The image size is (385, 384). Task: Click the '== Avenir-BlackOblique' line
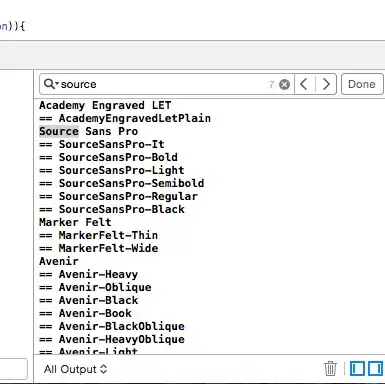(x=112, y=326)
